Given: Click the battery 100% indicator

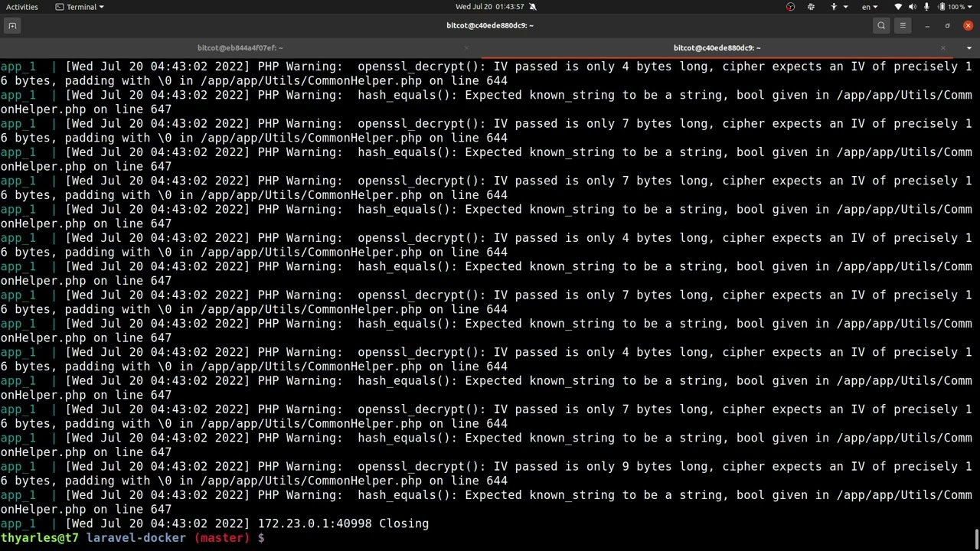Looking at the screenshot, I should tap(952, 7).
